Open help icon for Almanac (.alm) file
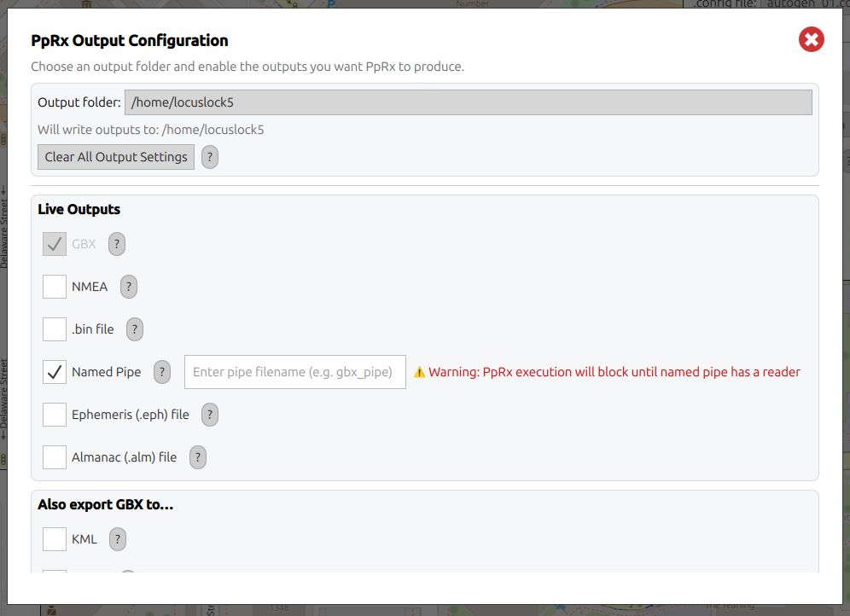 [198, 457]
